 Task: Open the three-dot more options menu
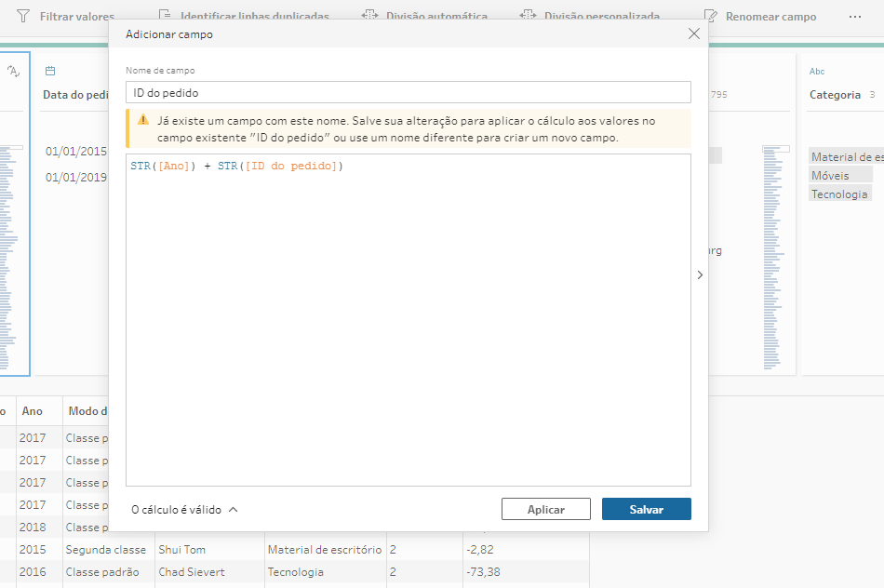tap(854, 17)
